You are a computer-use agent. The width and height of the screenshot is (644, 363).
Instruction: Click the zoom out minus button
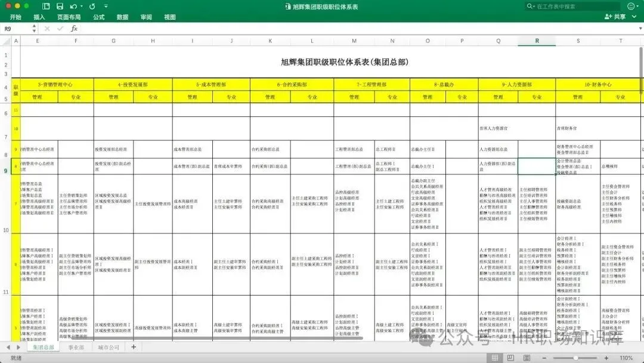(x=544, y=358)
